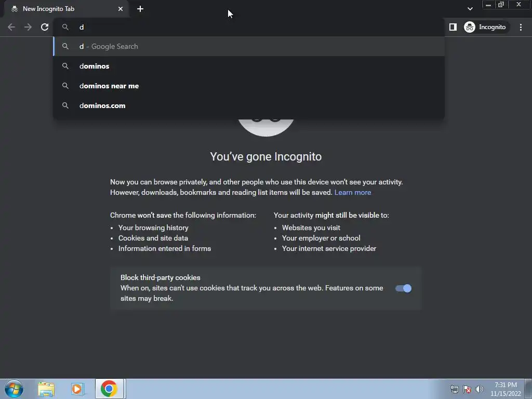532x399 pixels.
Task: Click 'Your internet service provider' text
Action: [x=329, y=249]
